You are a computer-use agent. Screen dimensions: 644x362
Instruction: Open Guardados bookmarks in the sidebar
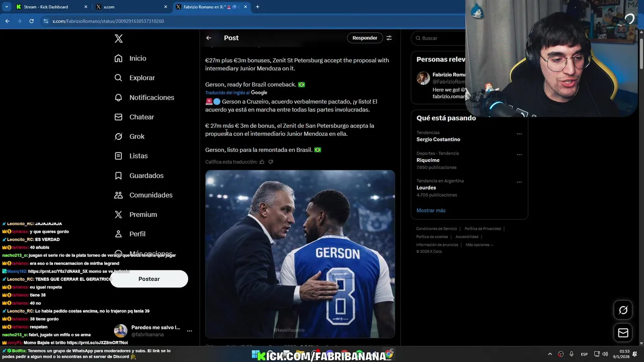(x=139, y=175)
